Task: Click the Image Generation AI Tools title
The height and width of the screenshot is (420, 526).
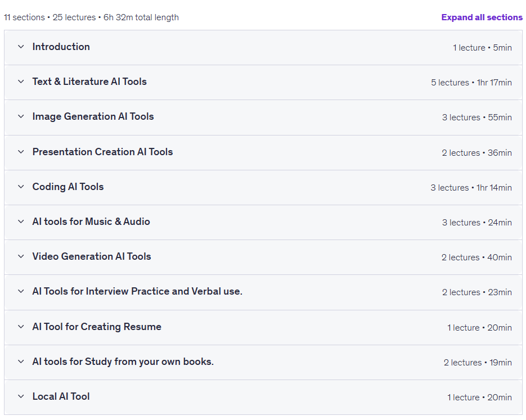Action: [x=93, y=116]
